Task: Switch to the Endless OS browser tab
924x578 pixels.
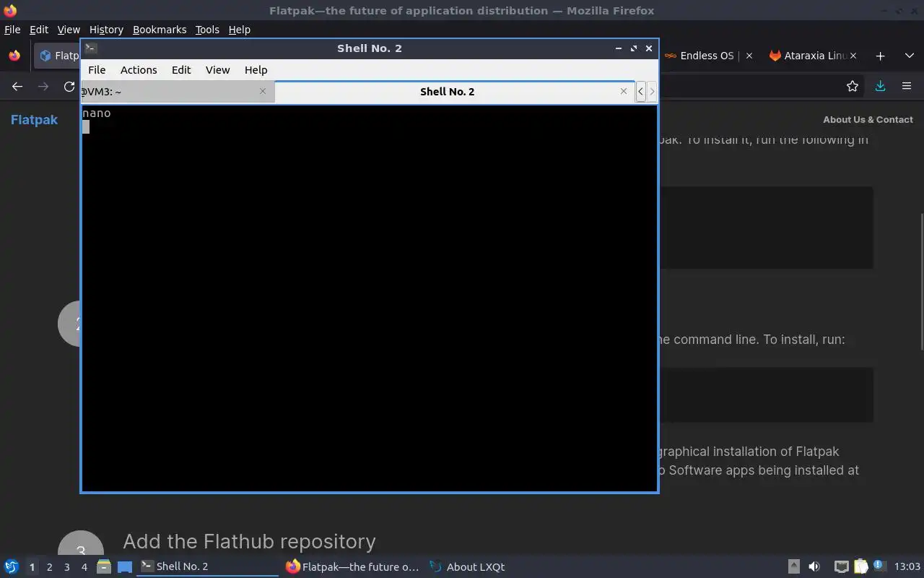Action: (700, 56)
